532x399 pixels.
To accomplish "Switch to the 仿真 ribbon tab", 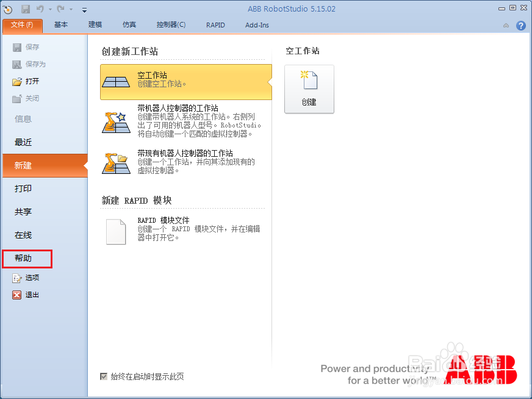I will [x=129, y=25].
